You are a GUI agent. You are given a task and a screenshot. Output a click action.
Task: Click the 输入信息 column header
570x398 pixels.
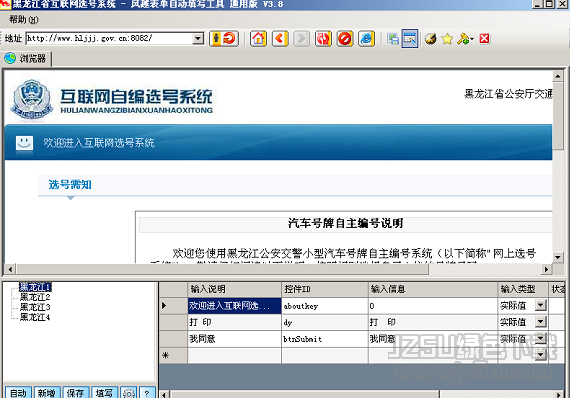433,289
